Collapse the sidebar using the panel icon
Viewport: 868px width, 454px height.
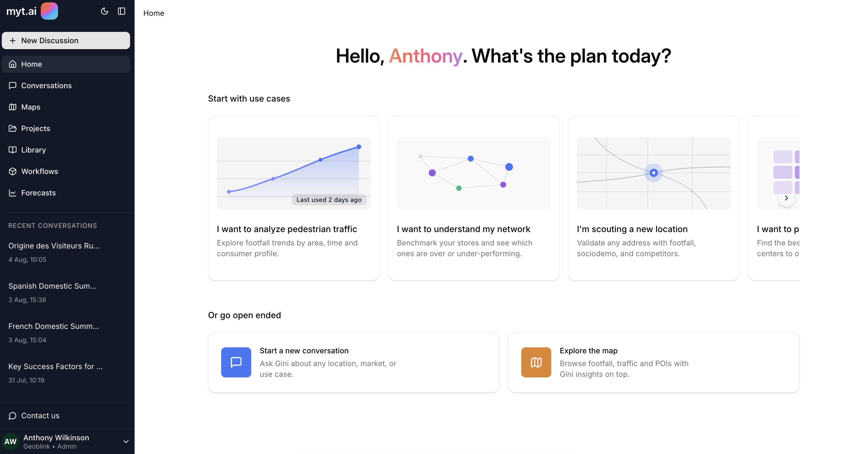[x=122, y=11]
